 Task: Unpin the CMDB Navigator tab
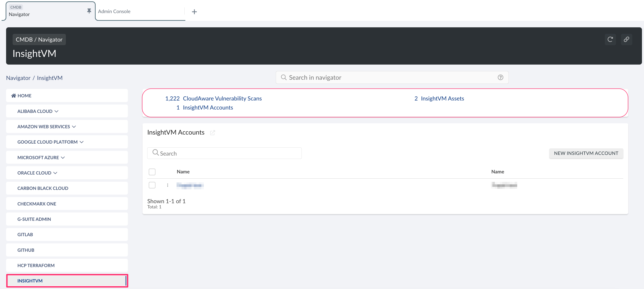coord(89,11)
